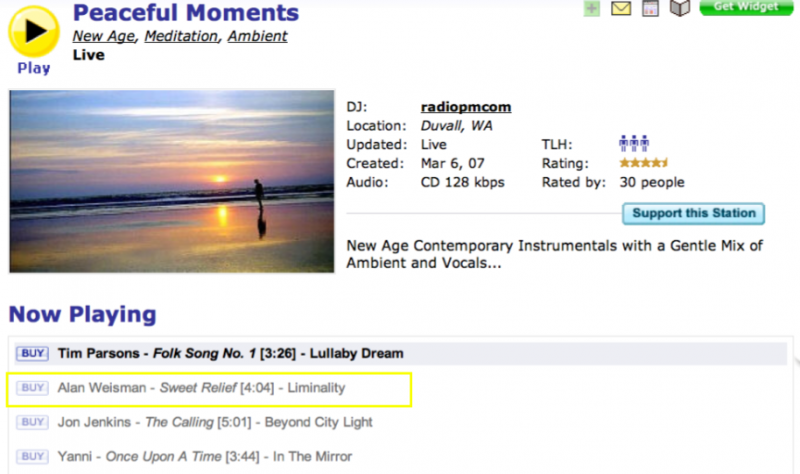Click BUY icon for Alan Weisman track
Viewport: 800px width, 474px height.
click(x=33, y=388)
